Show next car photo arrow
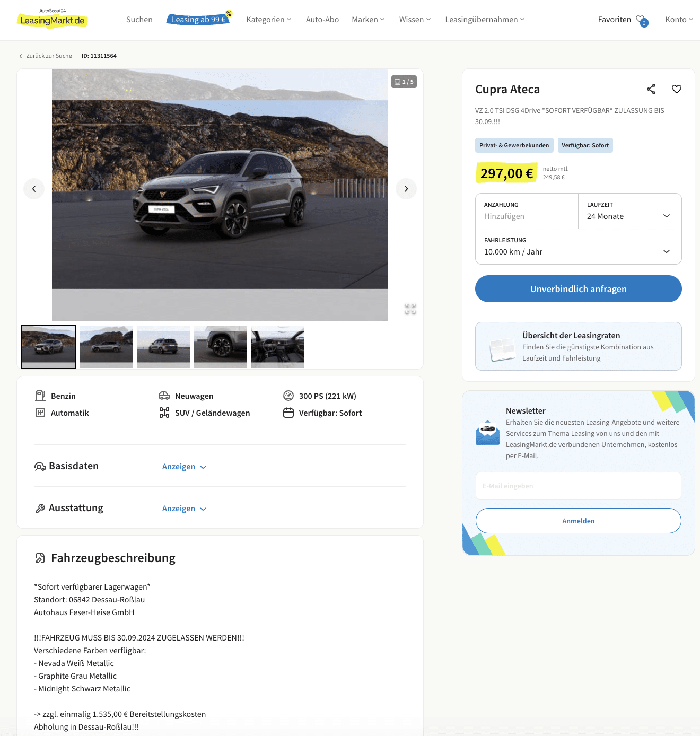This screenshot has height=736, width=700. click(x=406, y=189)
